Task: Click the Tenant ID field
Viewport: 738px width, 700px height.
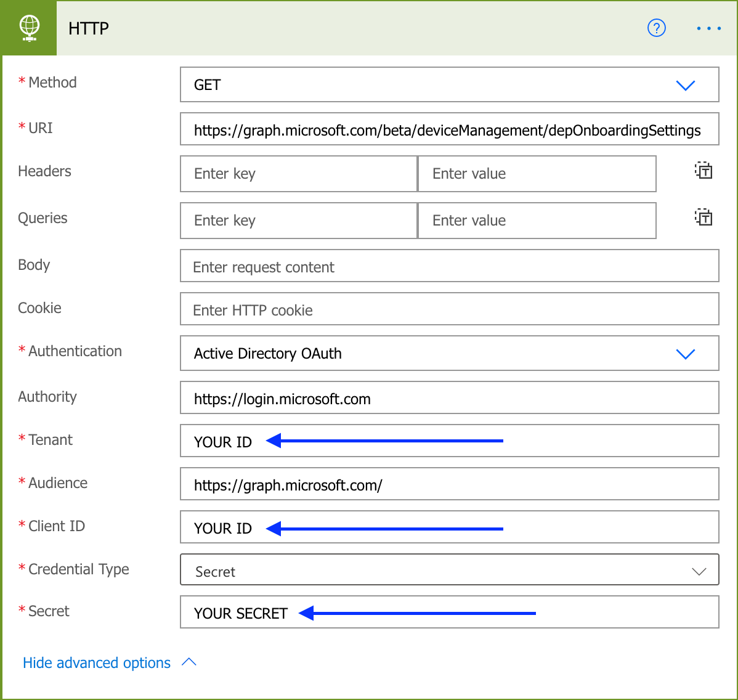Action: pos(610,441)
